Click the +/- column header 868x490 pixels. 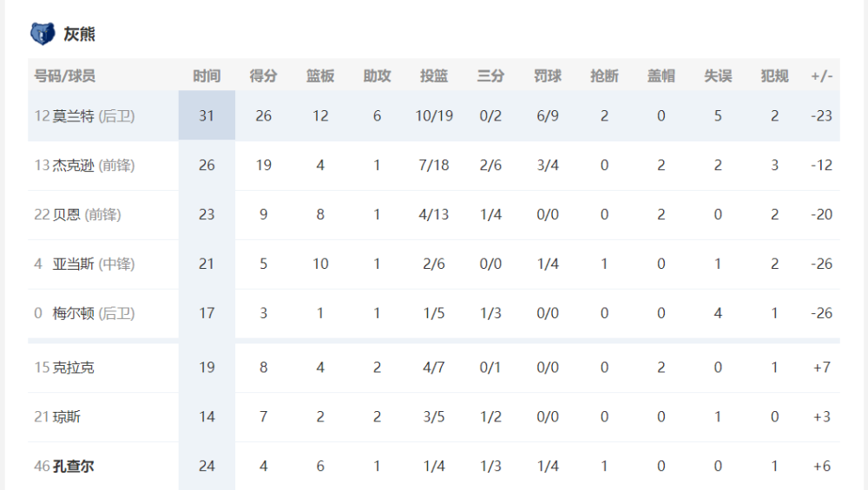821,75
